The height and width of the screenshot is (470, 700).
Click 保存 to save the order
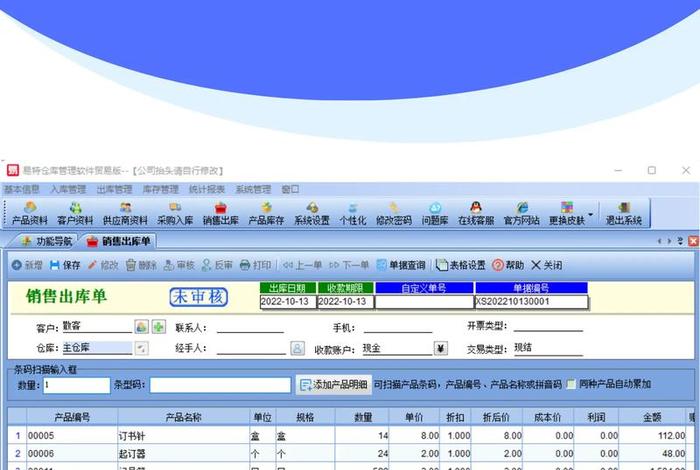[x=65, y=265]
